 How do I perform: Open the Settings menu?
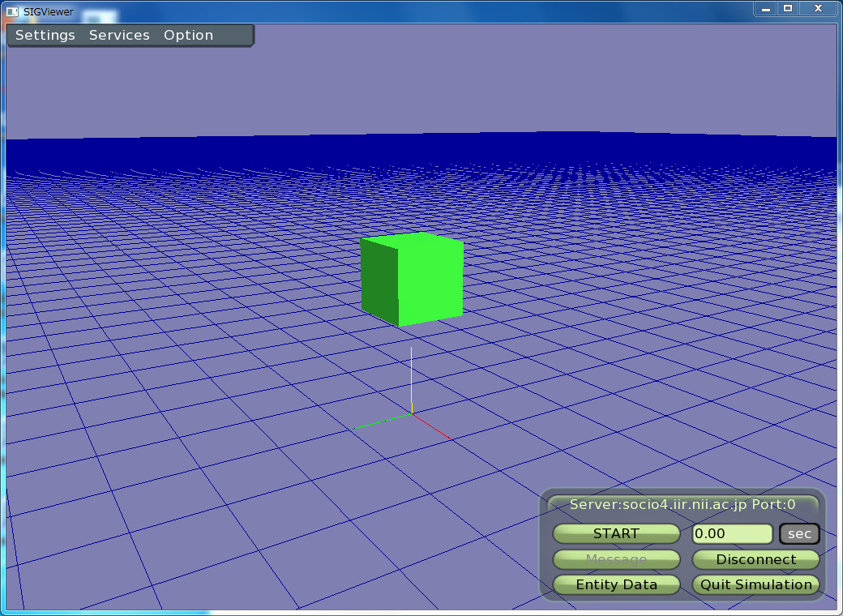point(45,36)
